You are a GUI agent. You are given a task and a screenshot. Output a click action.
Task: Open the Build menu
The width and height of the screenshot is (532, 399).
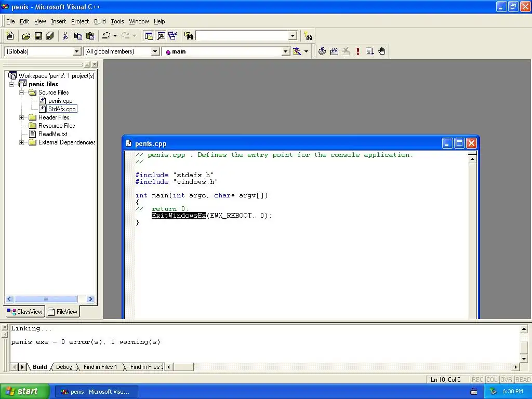100,21
